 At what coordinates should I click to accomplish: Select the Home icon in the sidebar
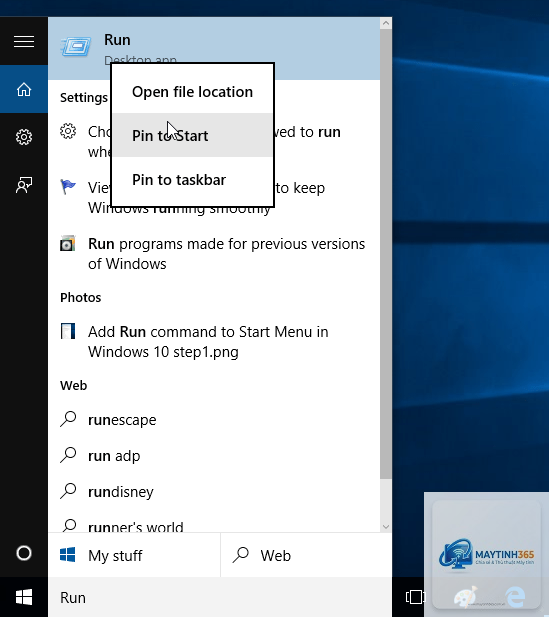point(24,89)
